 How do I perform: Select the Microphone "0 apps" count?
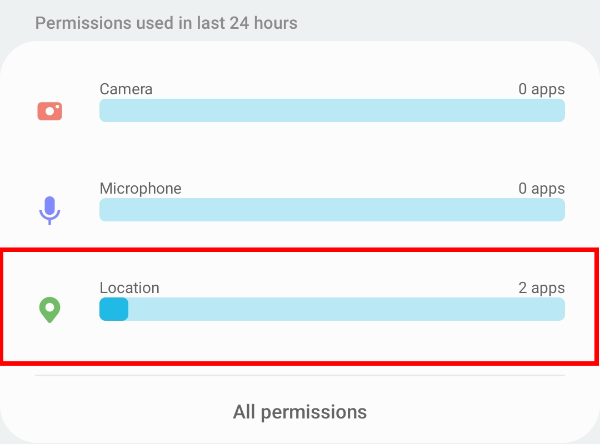point(541,188)
